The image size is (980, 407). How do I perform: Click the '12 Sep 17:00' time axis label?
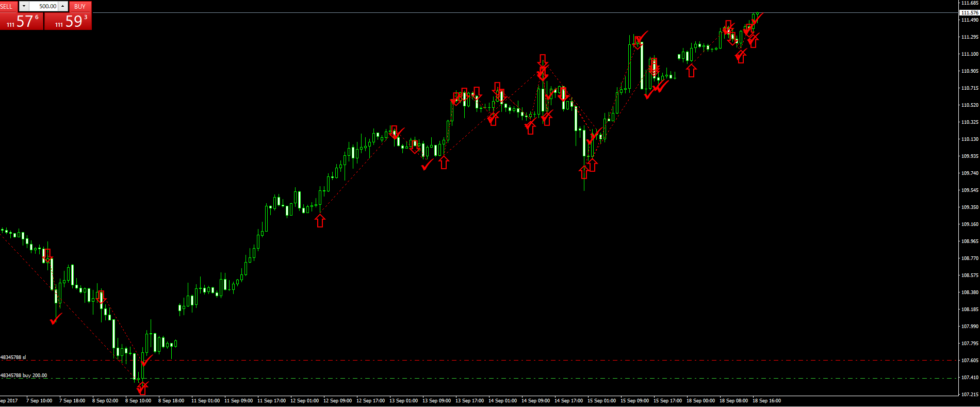371,401
